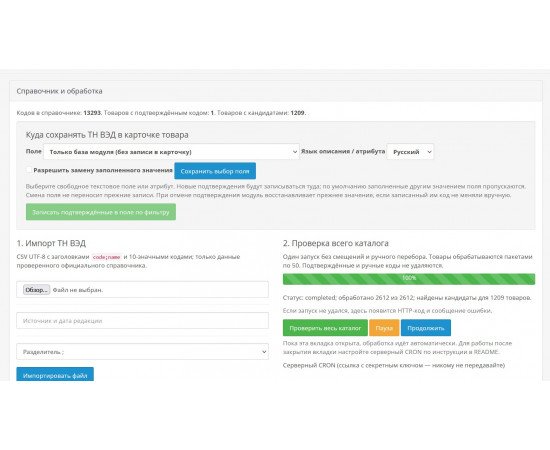
Task: Click the codes count '13293'
Action: coord(92,113)
